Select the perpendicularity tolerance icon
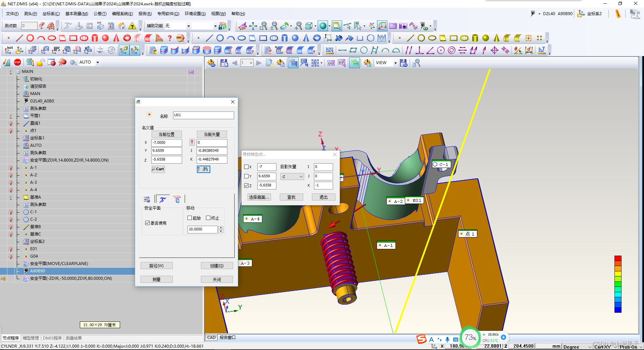644x350 pixels. tap(419, 50)
